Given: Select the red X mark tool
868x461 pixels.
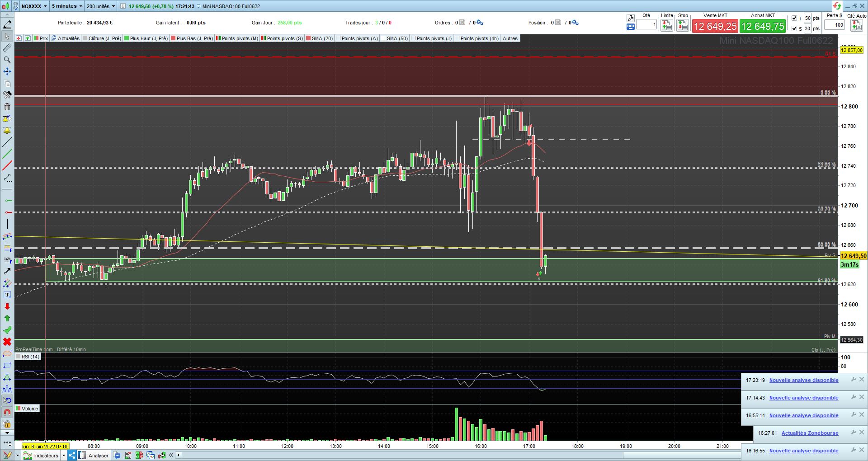Looking at the screenshot, I should (7, 342).
